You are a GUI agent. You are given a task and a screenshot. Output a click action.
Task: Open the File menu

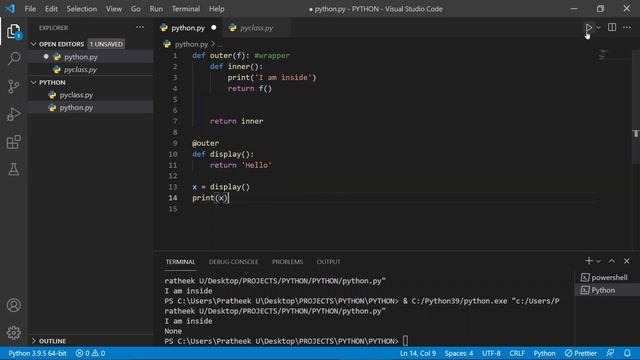(x=30, y=9)
